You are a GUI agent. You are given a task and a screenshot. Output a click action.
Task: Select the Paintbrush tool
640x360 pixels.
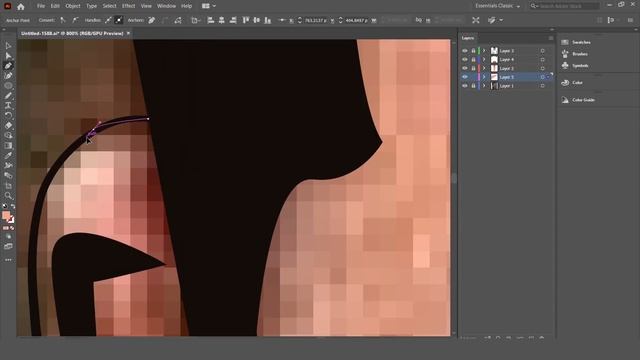pyautogui.click(x=8, y=96)
